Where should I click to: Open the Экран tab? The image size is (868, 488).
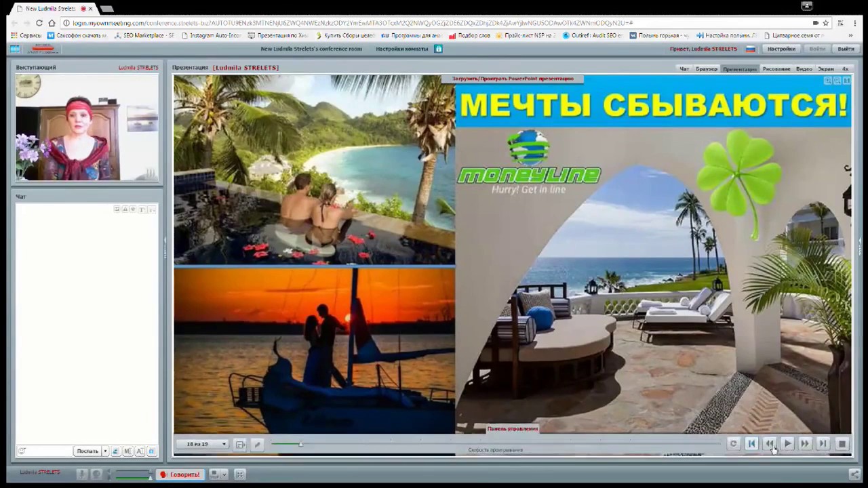[x=826, y=69]
